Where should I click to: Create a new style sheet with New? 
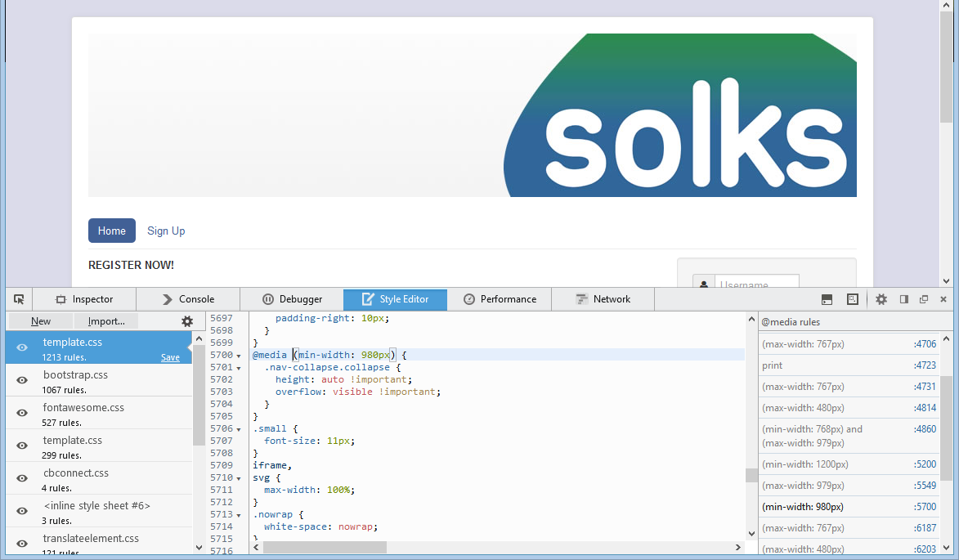41,321
